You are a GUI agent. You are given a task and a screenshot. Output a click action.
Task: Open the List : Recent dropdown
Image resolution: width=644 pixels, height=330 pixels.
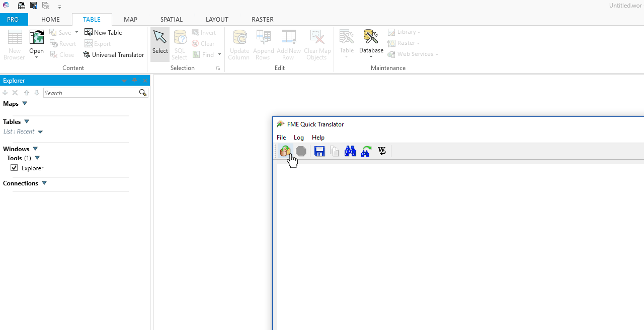point(40,132)
